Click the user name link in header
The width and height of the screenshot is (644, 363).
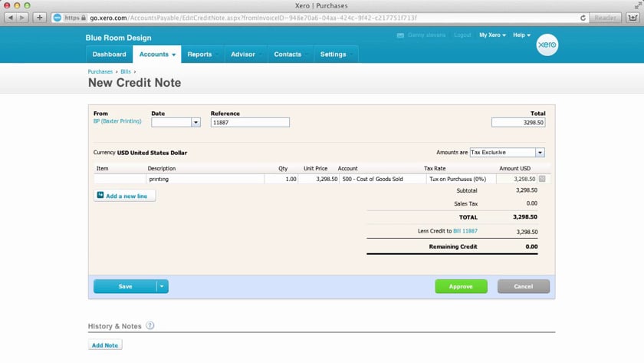click(426, 35)
